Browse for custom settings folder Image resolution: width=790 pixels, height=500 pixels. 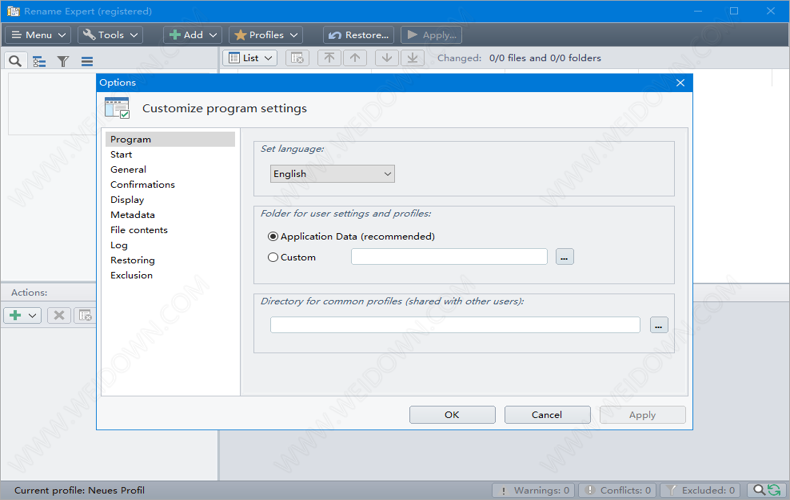click(564, 257)
